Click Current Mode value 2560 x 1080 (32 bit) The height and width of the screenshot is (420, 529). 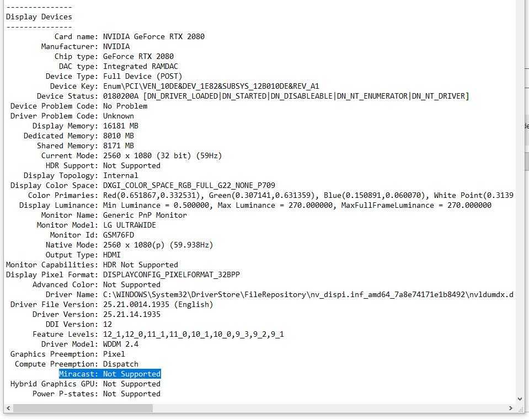(x=147, y=156)
